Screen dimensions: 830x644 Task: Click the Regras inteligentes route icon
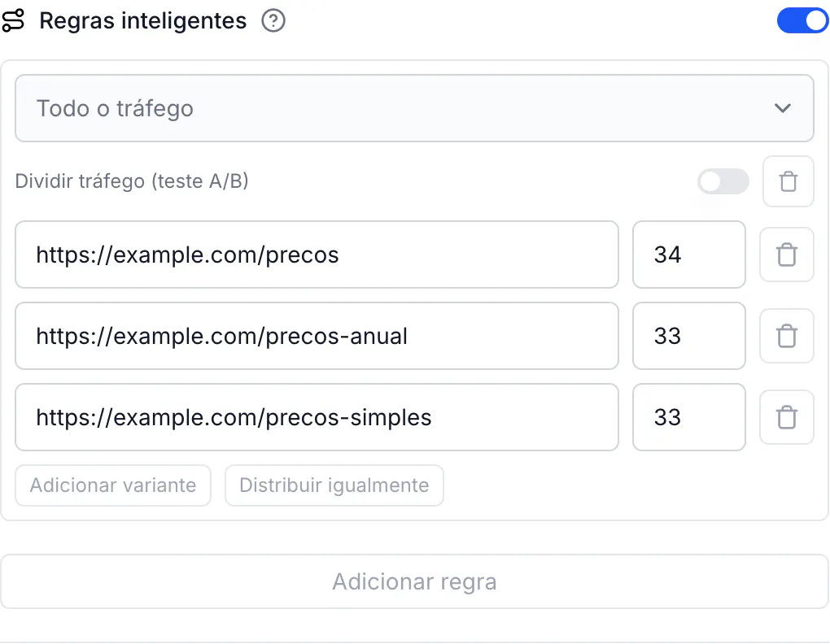pos(13,20)
